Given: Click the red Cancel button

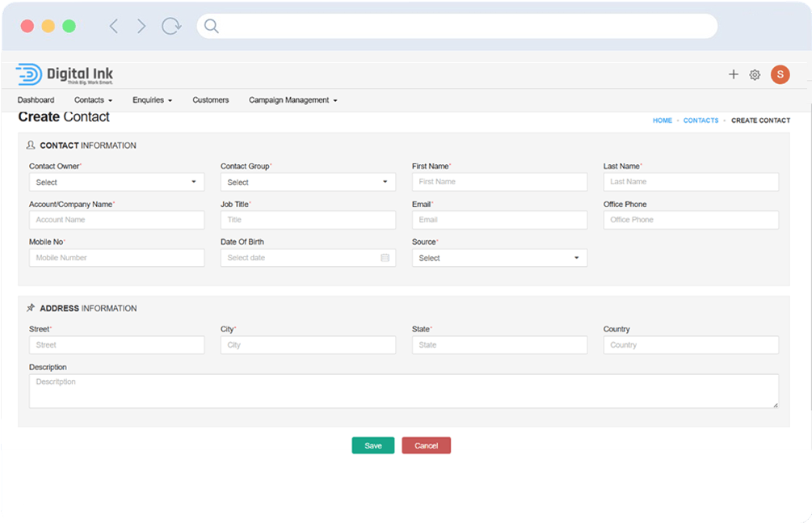Looking at the screenshot, I should [426, 445].
